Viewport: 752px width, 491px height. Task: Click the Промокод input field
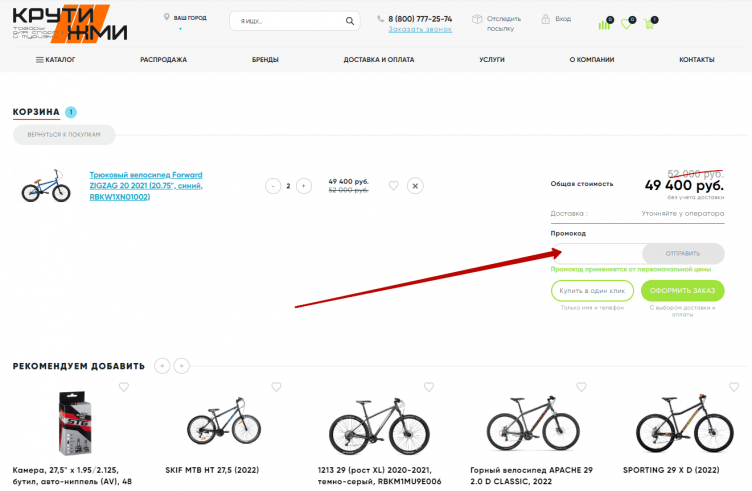click(x=594, y=252)
